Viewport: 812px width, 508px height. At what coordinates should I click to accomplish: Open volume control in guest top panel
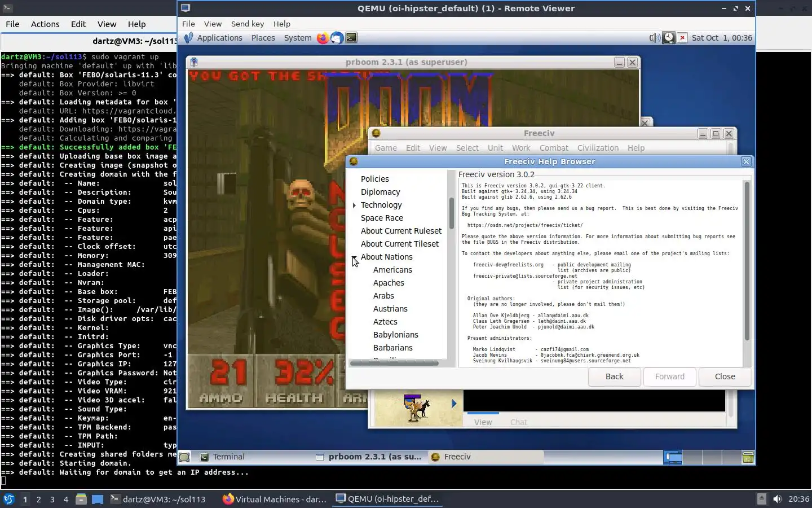point(654,38)
